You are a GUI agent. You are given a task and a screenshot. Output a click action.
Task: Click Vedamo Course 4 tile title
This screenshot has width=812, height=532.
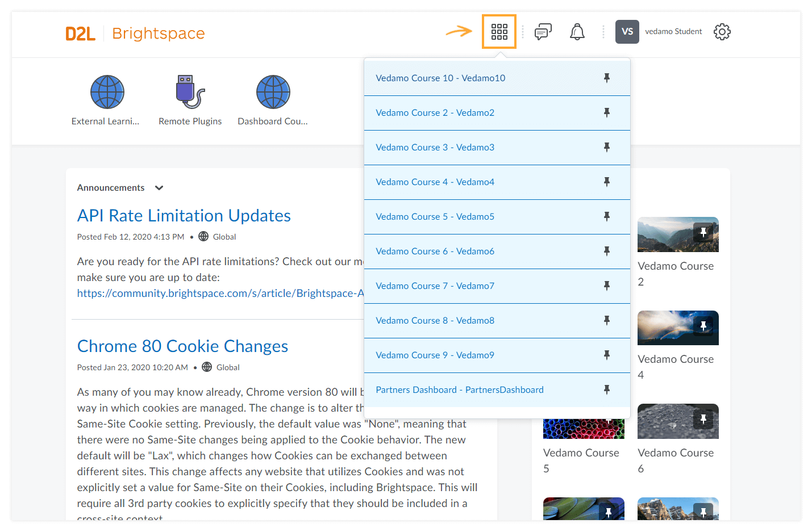676,367
